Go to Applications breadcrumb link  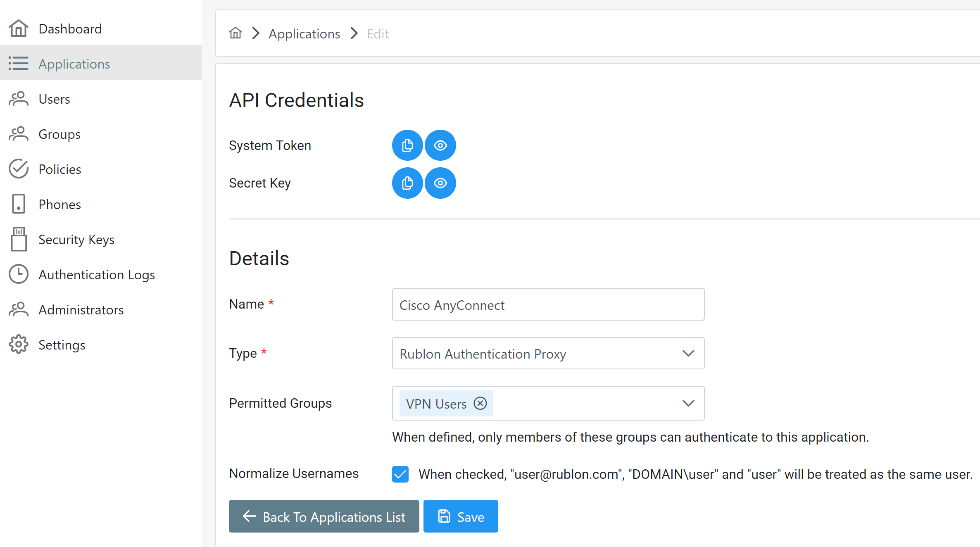[304, 33]
